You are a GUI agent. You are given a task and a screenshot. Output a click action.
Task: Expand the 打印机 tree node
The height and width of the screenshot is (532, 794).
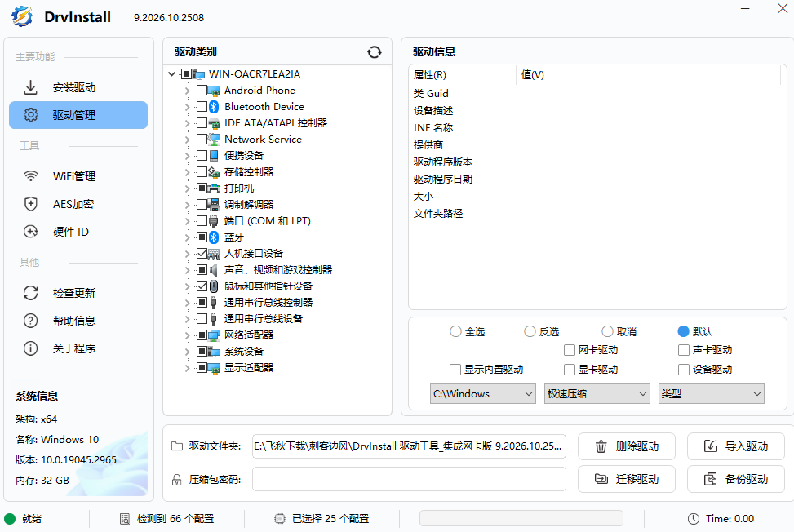(187, 188)
